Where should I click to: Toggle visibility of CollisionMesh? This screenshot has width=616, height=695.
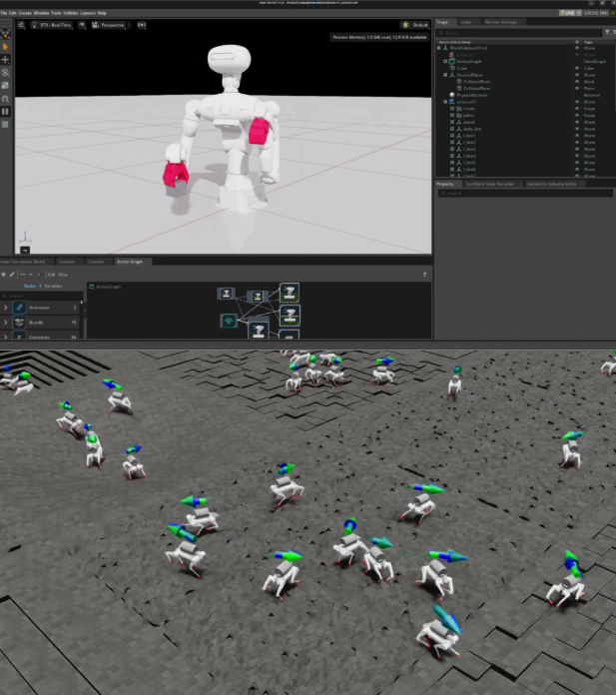coord(577,82)
